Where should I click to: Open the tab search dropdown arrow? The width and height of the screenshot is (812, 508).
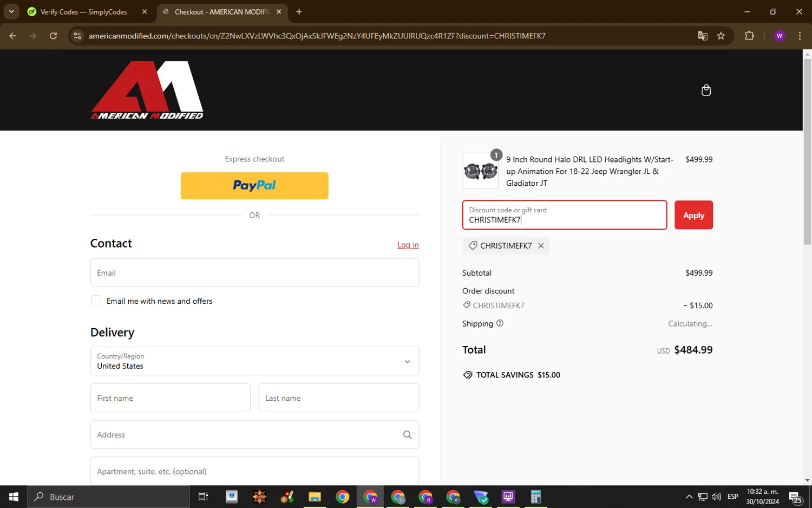(11, 11)
